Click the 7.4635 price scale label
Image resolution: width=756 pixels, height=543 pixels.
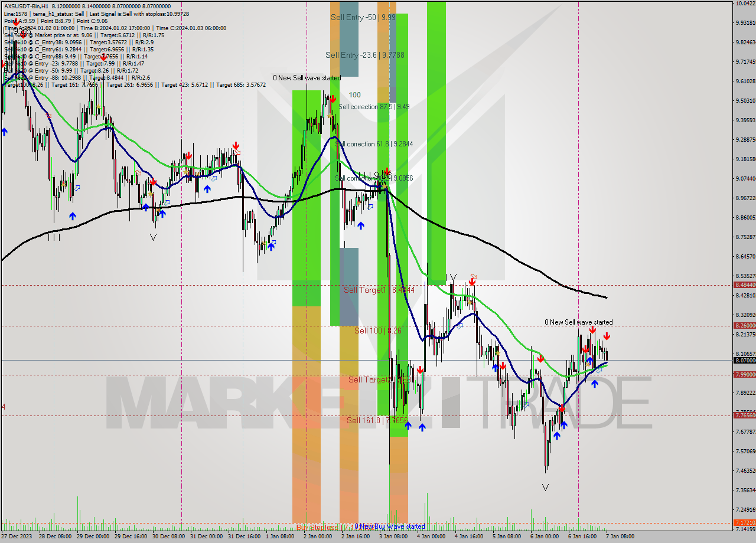click(745, 470)
